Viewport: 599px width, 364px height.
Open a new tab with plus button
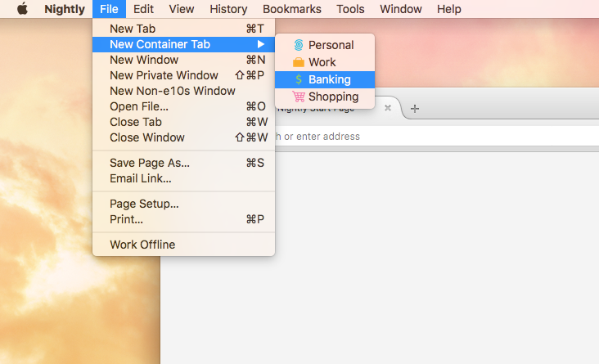pos(415,109)
